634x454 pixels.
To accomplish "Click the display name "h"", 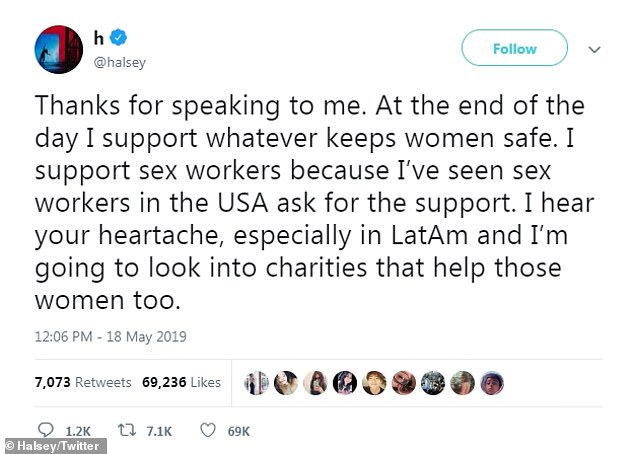I will (x=99, y=36).
